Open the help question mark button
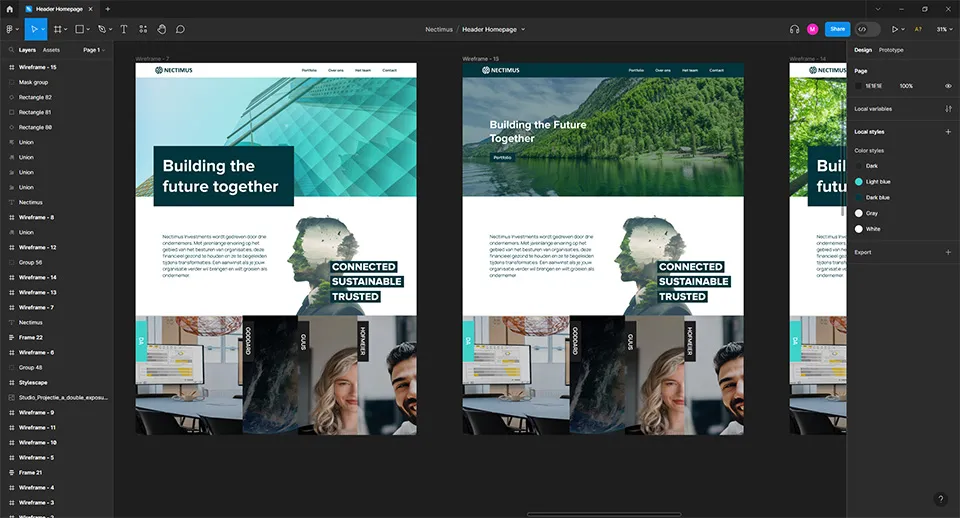This screenshot has height=518, width=960. click(940, 498)
